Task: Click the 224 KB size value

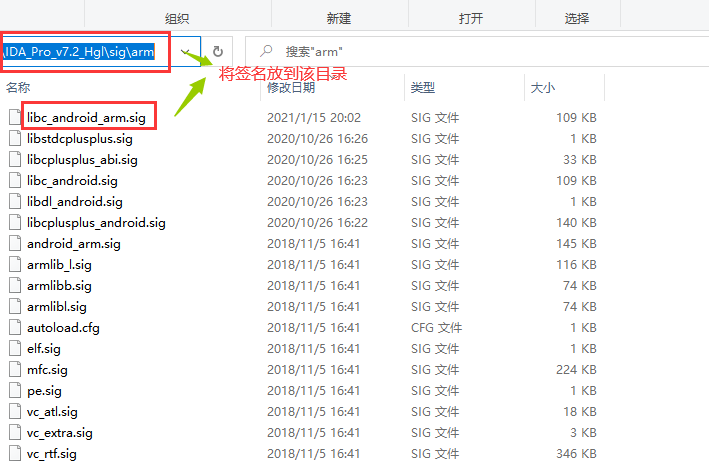Action: 576,370
